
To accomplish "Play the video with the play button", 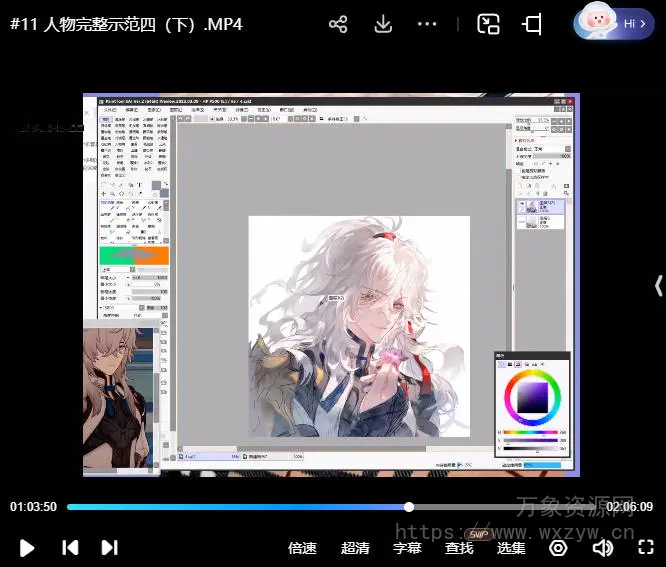I will tap(27, 547).
